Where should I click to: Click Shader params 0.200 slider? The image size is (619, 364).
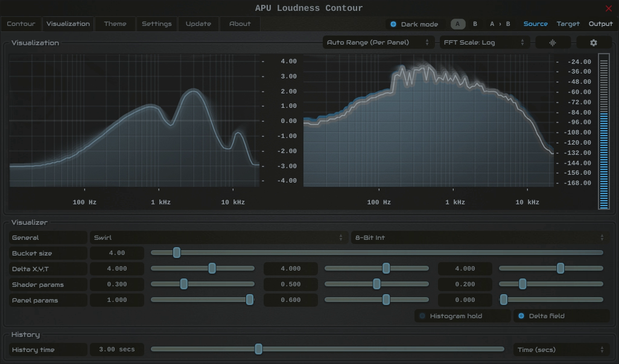pyautogui.click(x=551, y=284)
